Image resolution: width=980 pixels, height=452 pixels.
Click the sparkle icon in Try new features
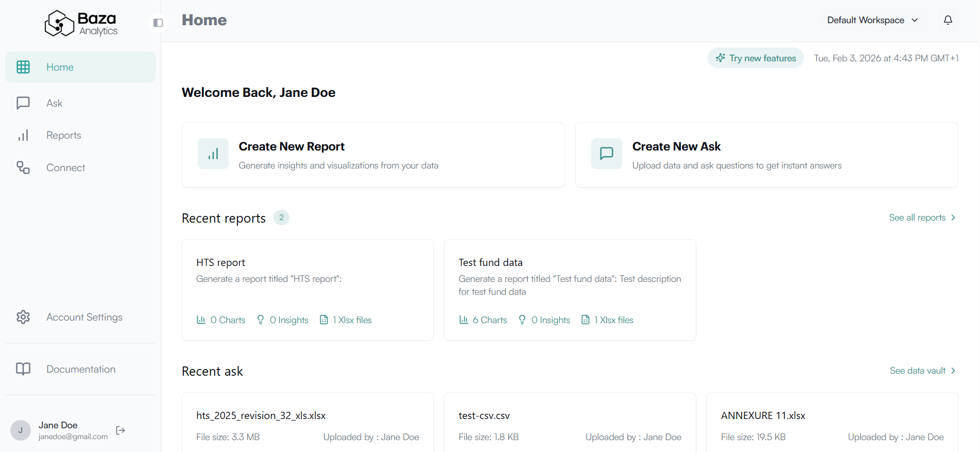point(720,58)
